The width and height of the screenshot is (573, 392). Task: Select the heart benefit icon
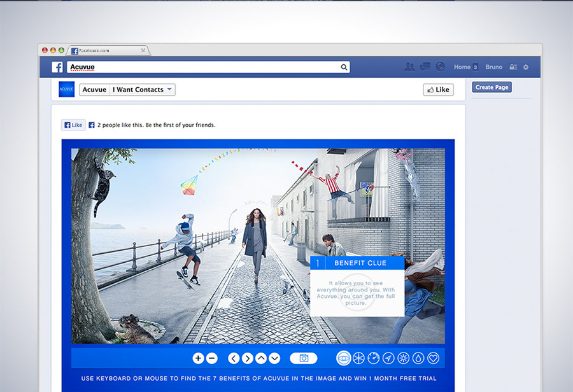coord(434,358)
